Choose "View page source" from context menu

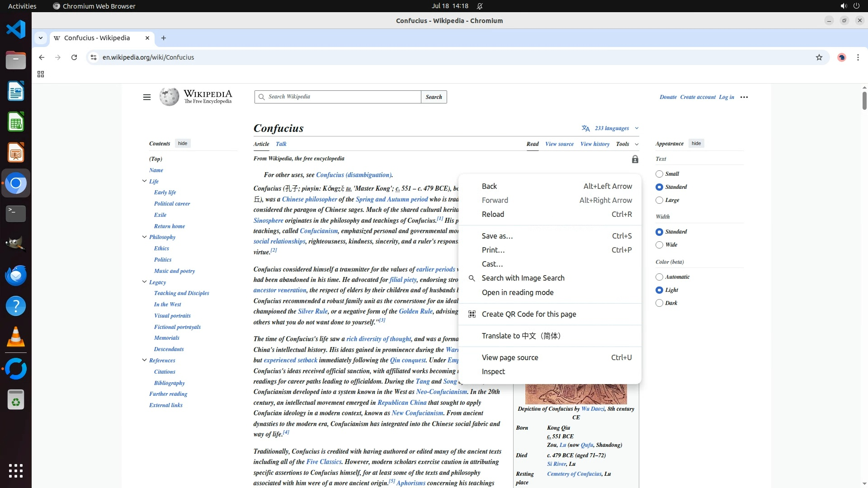tap(509, 357)
